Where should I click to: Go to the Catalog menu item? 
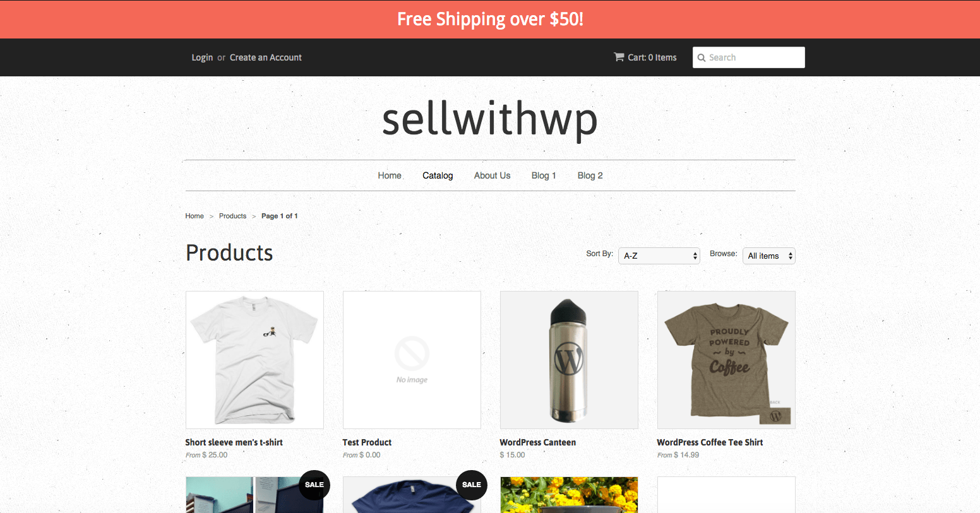click(x=438, y=175)
